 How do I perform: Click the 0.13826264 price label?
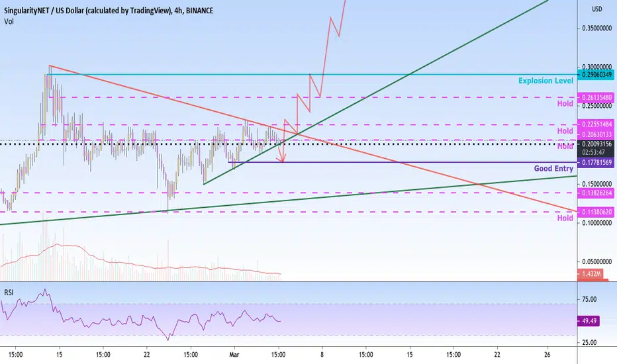(x=596, y=193)
